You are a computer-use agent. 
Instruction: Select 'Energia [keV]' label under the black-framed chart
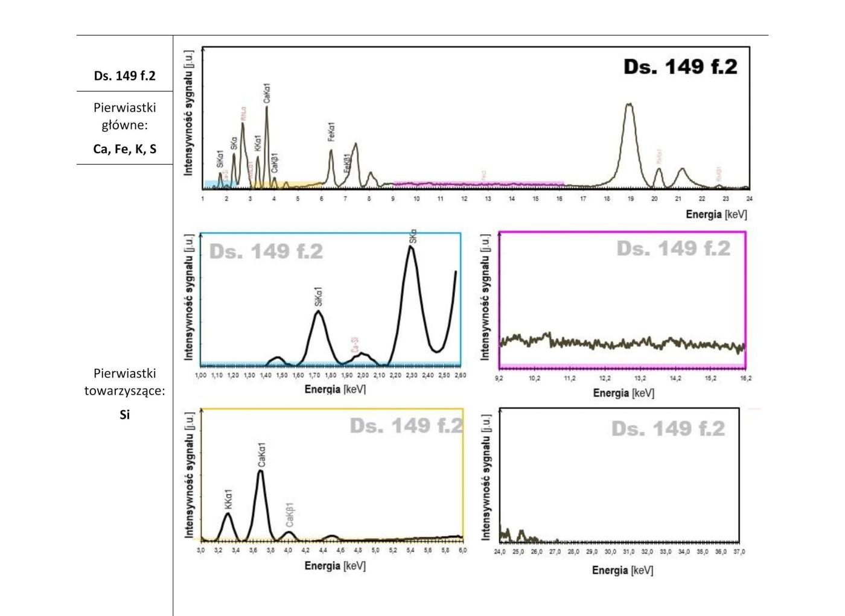(x=622, y=570)
